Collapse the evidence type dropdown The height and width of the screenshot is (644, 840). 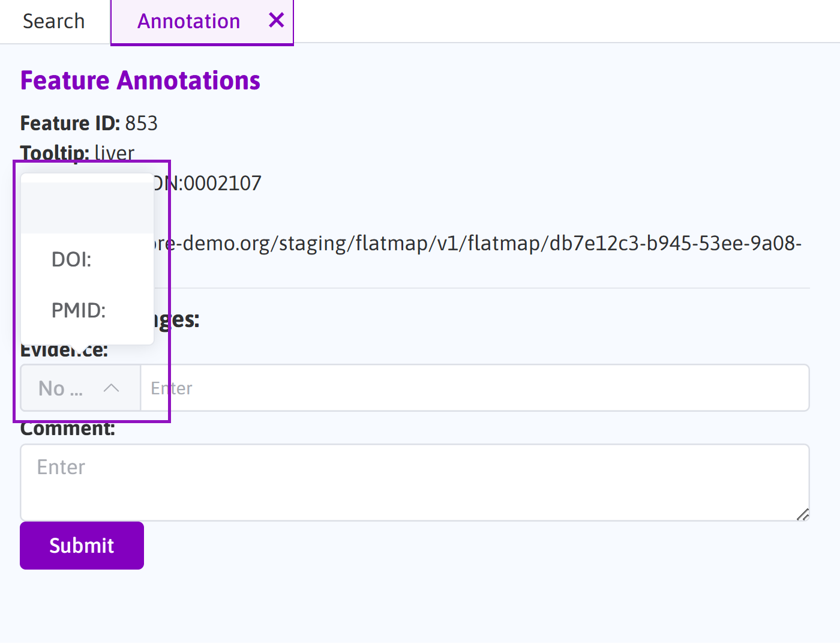coord(80,388)
